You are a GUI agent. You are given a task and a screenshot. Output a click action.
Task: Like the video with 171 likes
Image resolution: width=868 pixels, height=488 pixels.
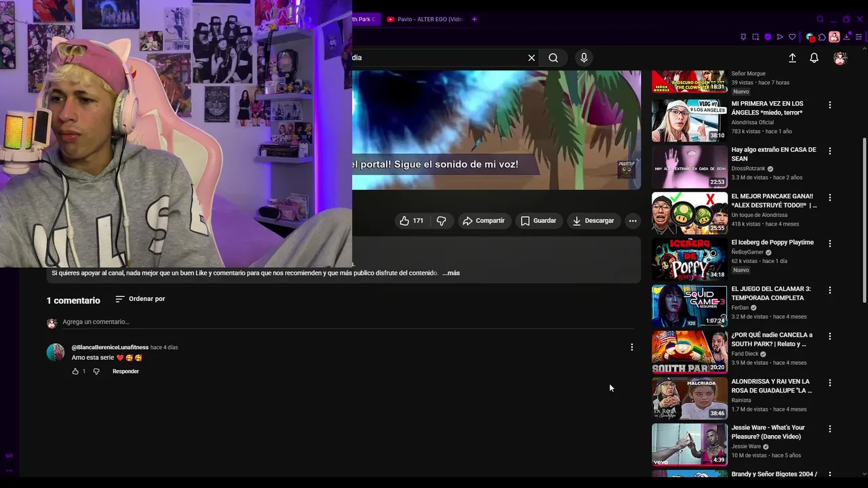click(412, 221)
